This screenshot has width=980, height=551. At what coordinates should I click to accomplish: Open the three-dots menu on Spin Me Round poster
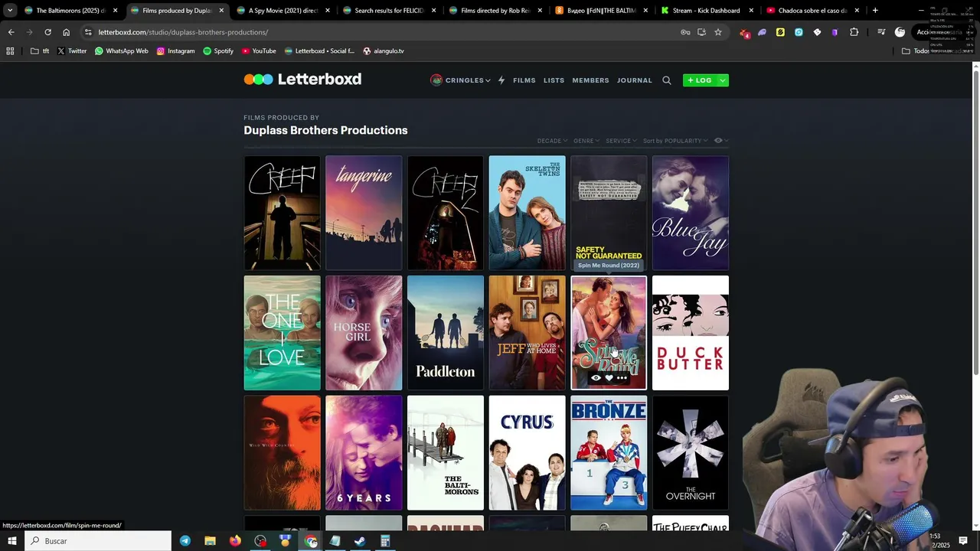(622, 378)
